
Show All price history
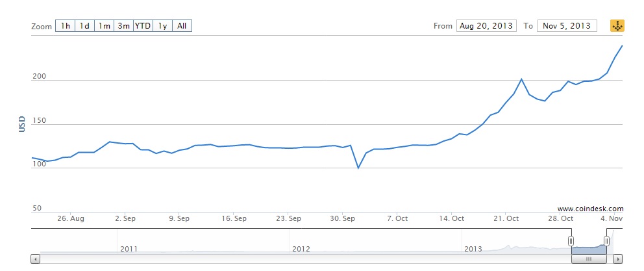pyautogui.click(x=182, y=26)
